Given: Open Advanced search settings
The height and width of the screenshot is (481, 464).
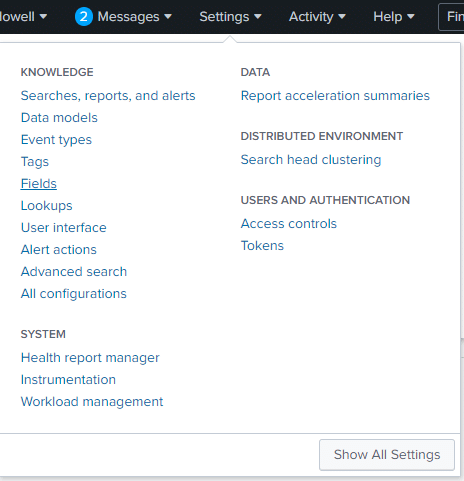Looking at the screenshot, I should (74, 272).
